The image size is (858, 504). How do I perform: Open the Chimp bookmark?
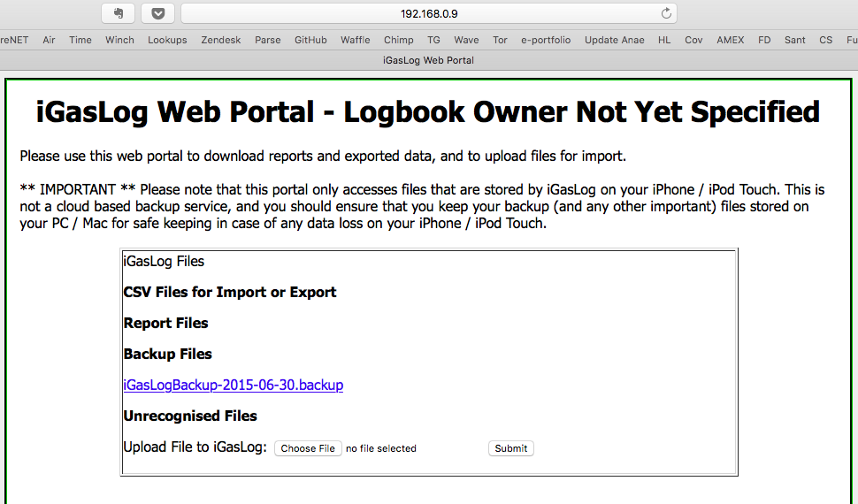coord(398,40)
